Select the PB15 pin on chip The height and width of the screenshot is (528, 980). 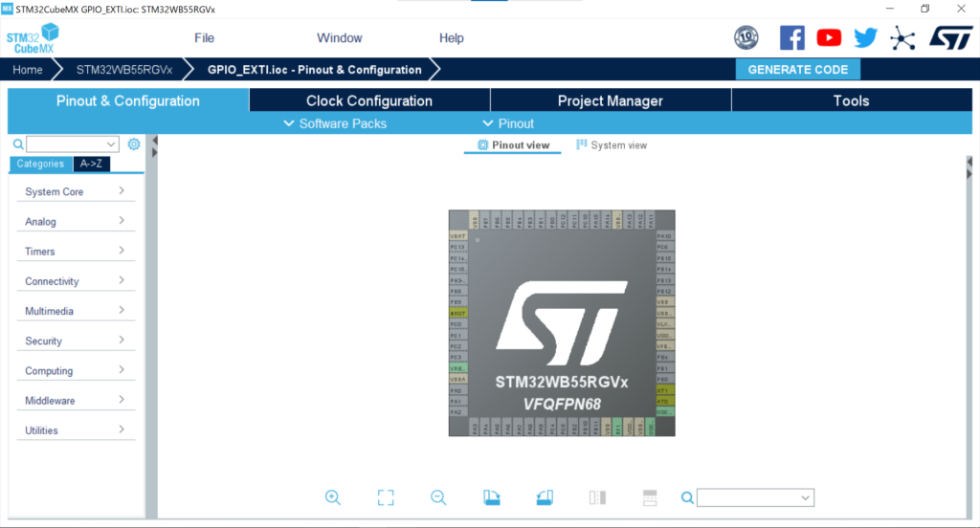[x=665, y=258]
